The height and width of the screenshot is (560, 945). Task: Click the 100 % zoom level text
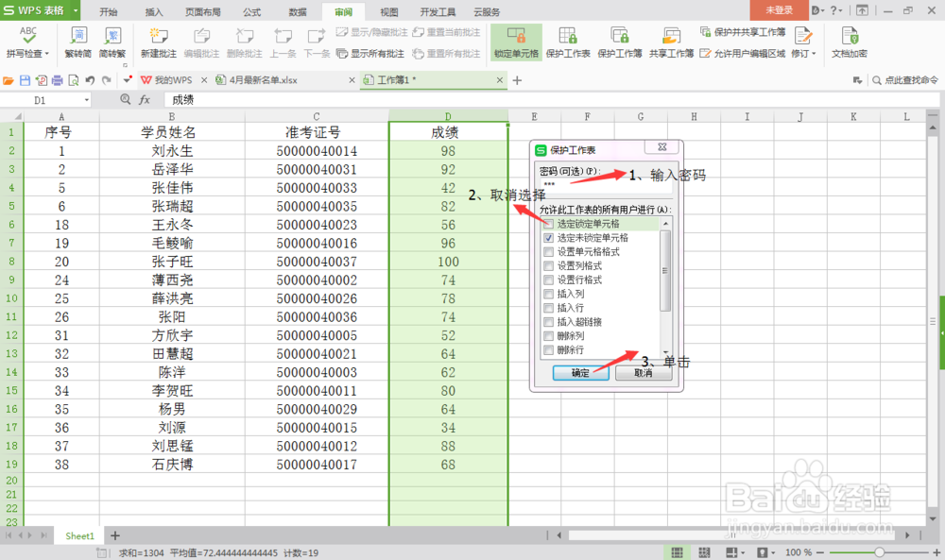[x=799, y=552]
